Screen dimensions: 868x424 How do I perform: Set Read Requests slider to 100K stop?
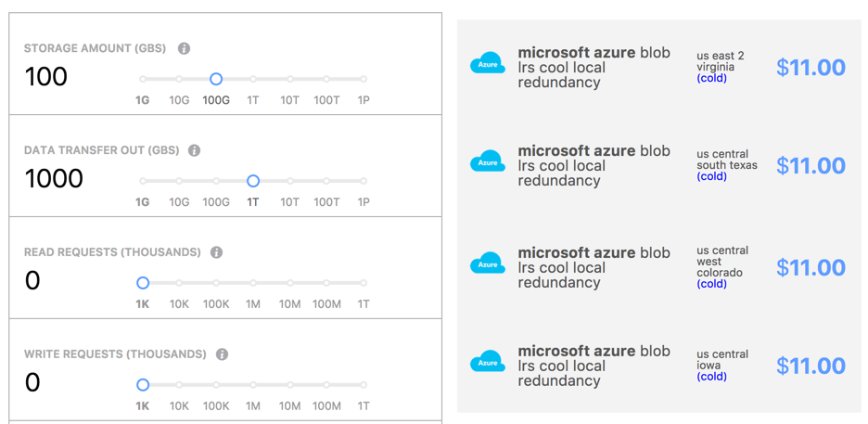216,283
